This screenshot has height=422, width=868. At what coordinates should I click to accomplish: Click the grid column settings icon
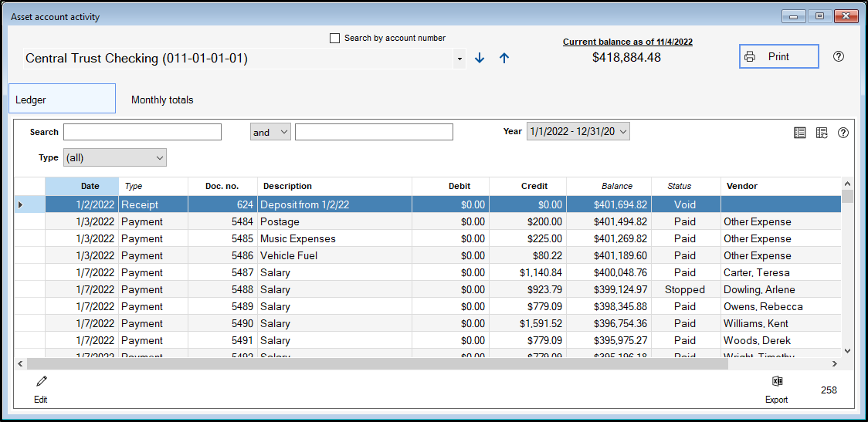point(822,133)
